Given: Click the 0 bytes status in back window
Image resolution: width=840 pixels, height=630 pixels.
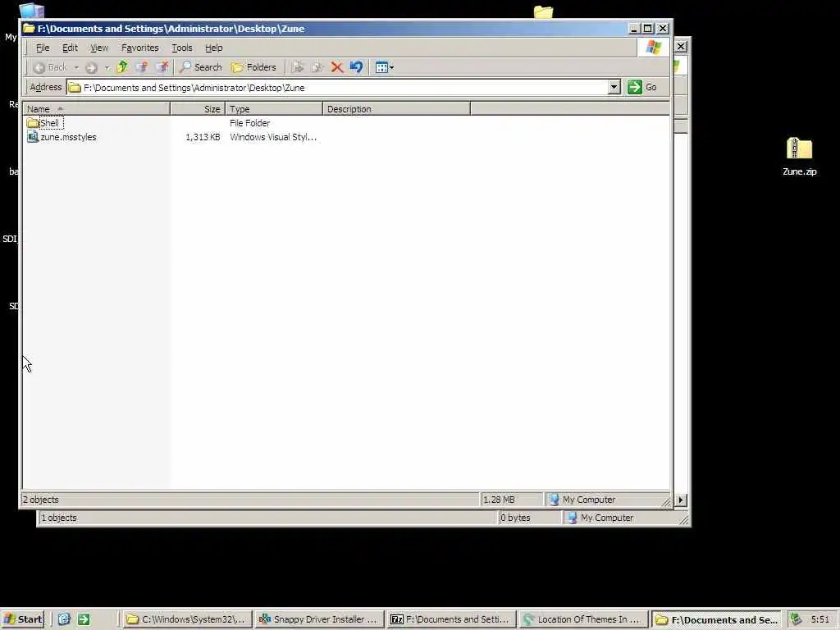Looking at the screenshot, I should tap(515, 518).
